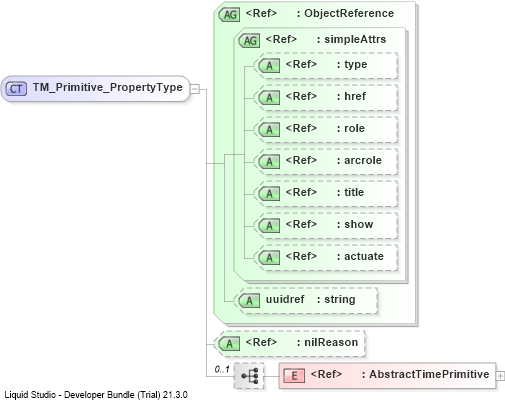The image size is (505, 400).
Task: Select the TM_Primitive_PropertyType label
Action: coord(107,87)
